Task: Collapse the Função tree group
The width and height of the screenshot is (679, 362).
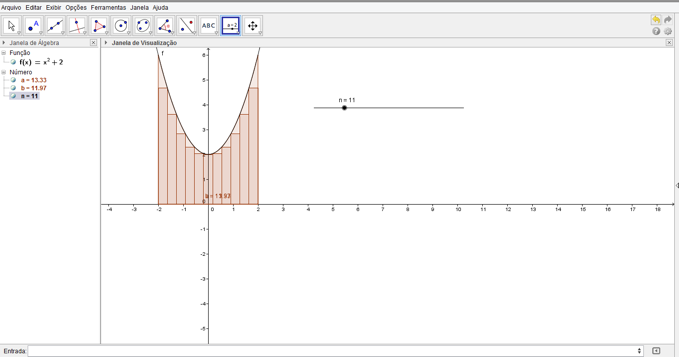Action: 4,53
